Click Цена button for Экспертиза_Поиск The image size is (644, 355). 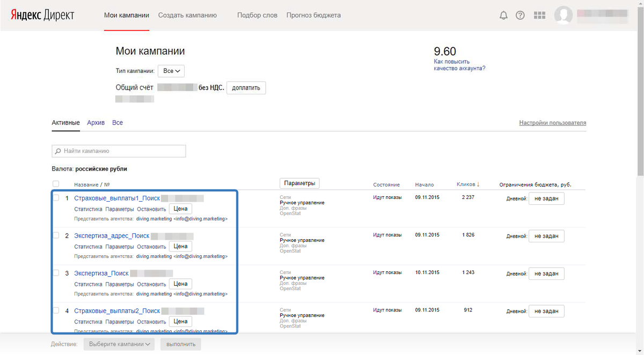click(180, 284)
